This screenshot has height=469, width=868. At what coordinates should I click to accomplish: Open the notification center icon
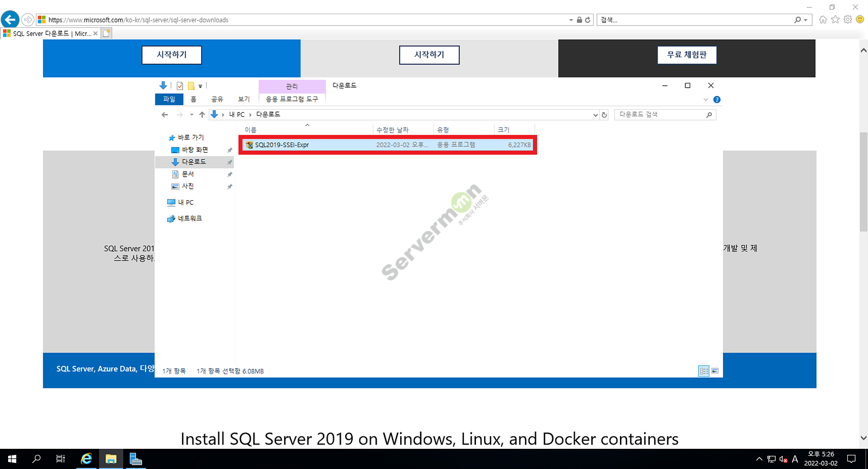[x=851, y=459]
